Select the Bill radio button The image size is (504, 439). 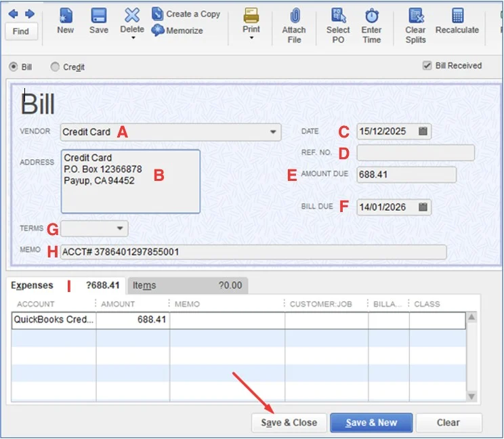tap(13, 67)
